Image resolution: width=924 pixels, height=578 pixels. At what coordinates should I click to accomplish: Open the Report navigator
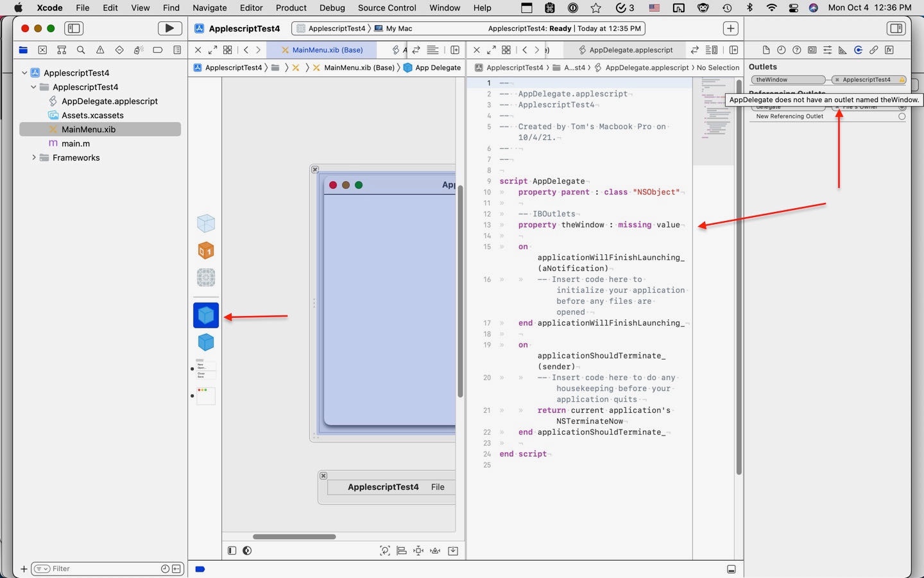(x=177, y=50)
